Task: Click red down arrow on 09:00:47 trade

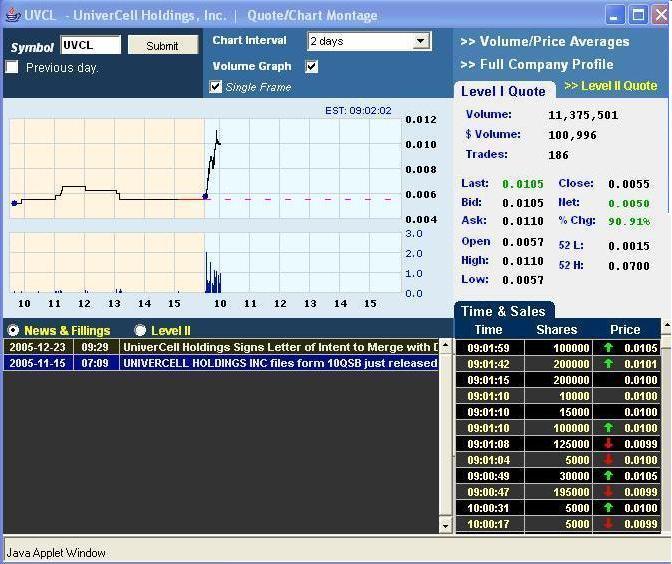Action: pyautogui.click(x=608, y=492)
